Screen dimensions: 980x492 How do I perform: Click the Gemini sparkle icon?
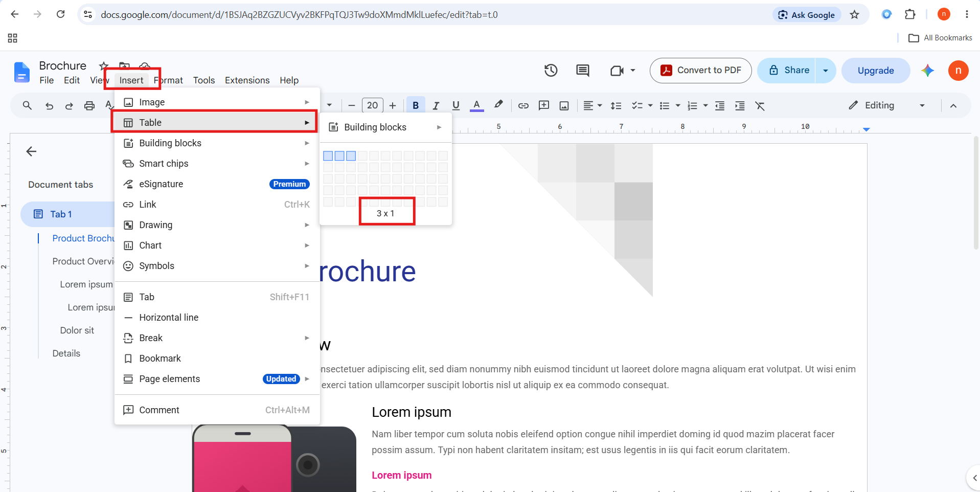pos(928,71)
